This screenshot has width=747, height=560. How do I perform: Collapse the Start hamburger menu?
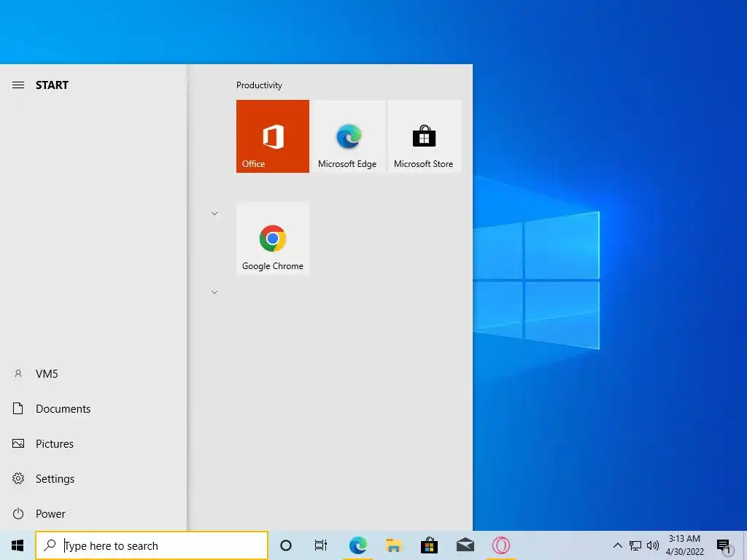pos(18,85)
